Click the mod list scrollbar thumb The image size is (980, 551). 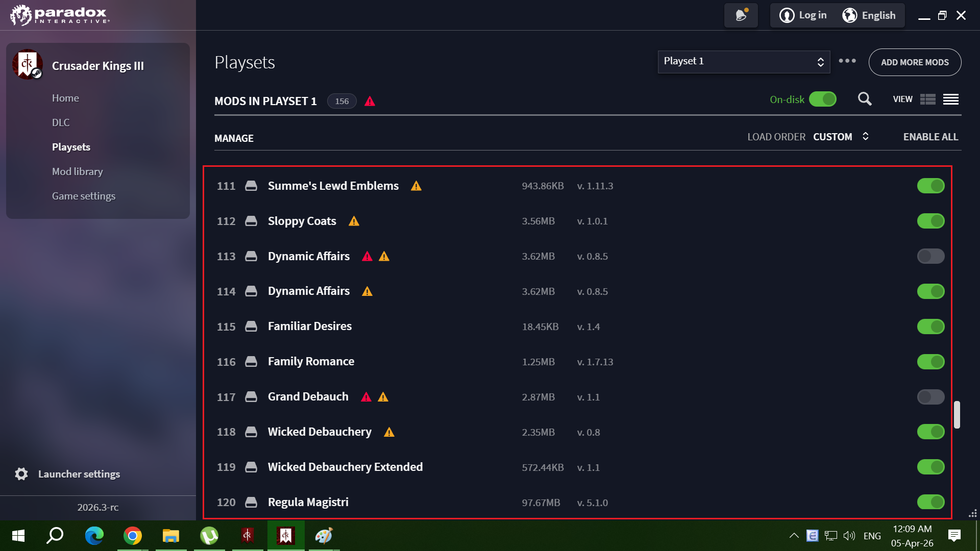[x=957, y=415]
